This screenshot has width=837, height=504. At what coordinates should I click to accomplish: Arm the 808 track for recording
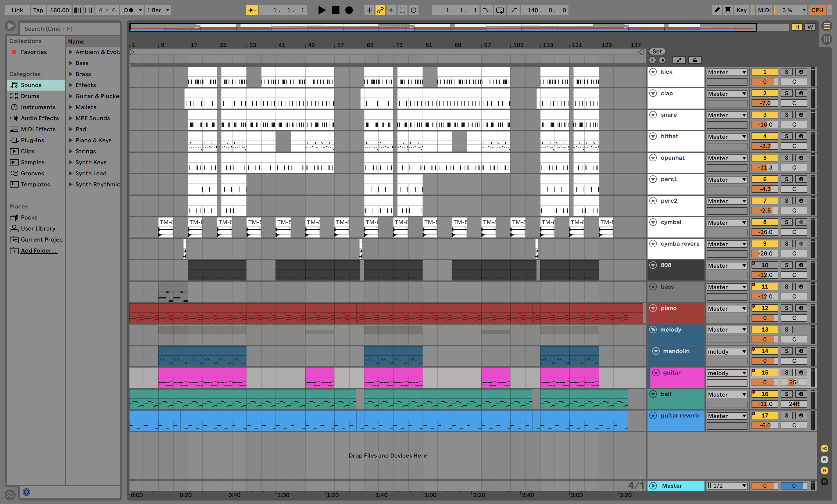click(801, 265)
